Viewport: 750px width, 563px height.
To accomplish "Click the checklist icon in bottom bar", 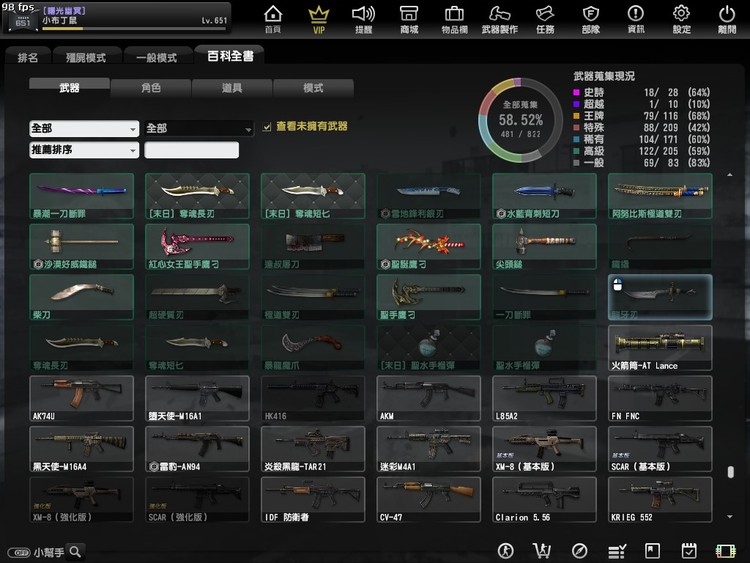I will click(617, 551).
